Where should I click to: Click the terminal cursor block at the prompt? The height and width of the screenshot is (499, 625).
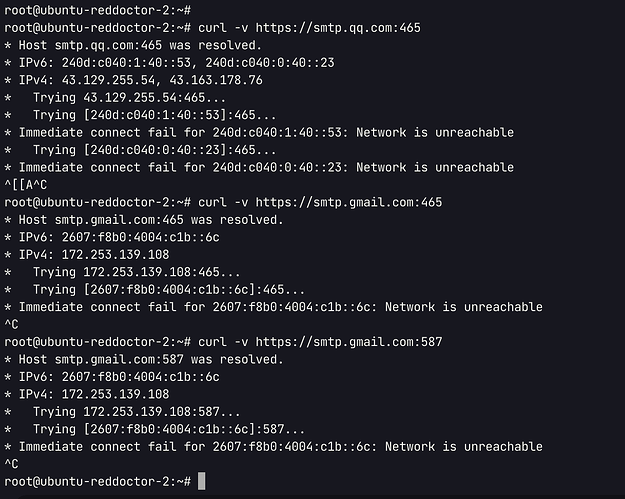[202, 481]
